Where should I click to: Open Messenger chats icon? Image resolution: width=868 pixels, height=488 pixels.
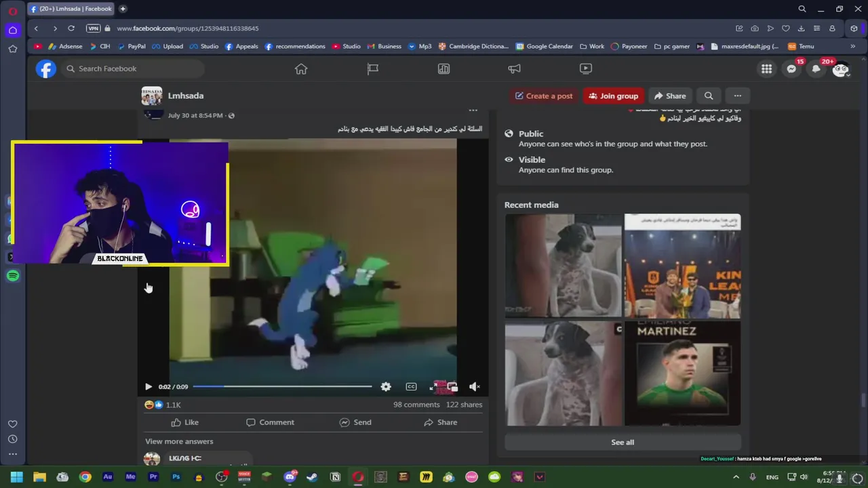click(791, 68)
